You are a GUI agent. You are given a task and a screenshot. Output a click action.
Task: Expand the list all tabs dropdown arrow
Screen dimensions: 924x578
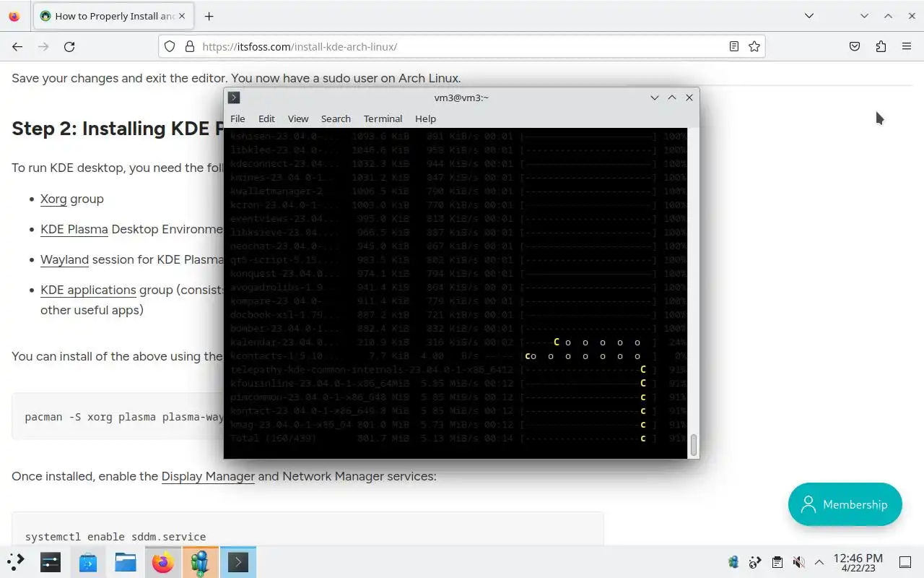(809, 16)
